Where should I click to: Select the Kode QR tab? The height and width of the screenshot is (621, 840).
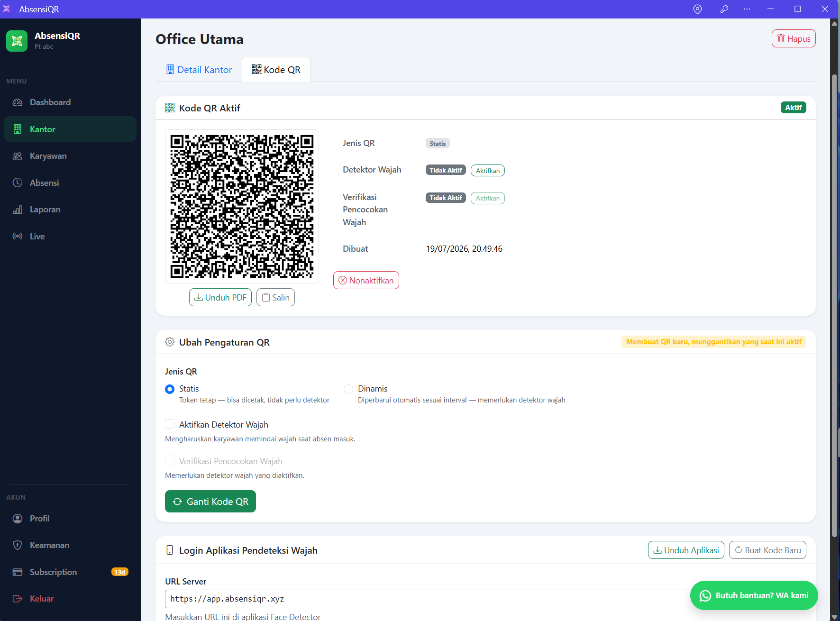(x=276, y=70)
